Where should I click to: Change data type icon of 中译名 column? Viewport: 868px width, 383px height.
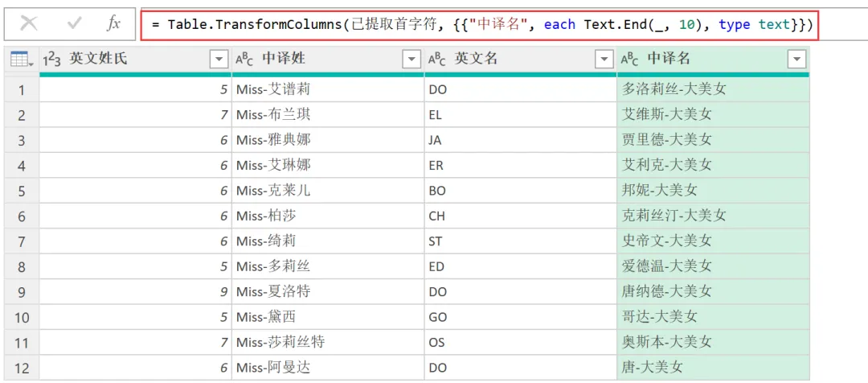coord(630,60)
